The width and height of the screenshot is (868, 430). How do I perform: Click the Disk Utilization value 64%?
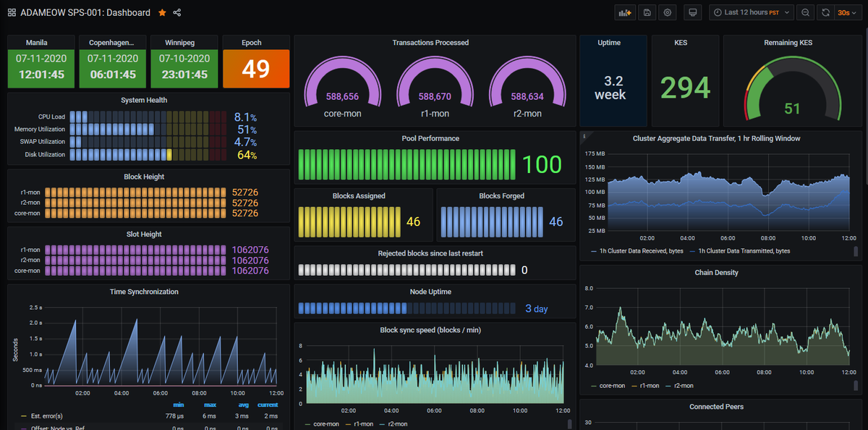pyautogui.click(x=247, y=155)
